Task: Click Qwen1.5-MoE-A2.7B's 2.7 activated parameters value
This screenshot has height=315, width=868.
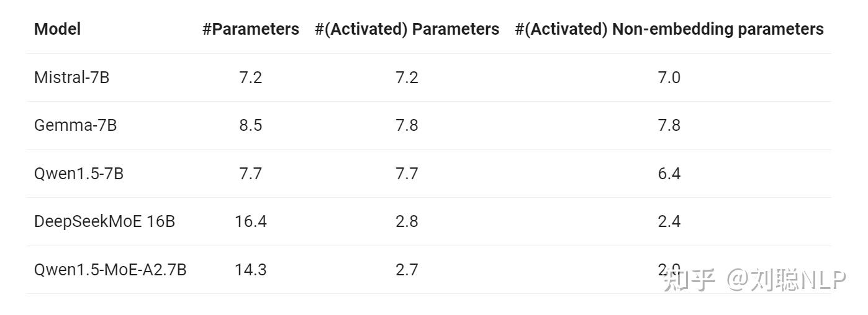Action: pyautogui.click(x=407, y=270)
